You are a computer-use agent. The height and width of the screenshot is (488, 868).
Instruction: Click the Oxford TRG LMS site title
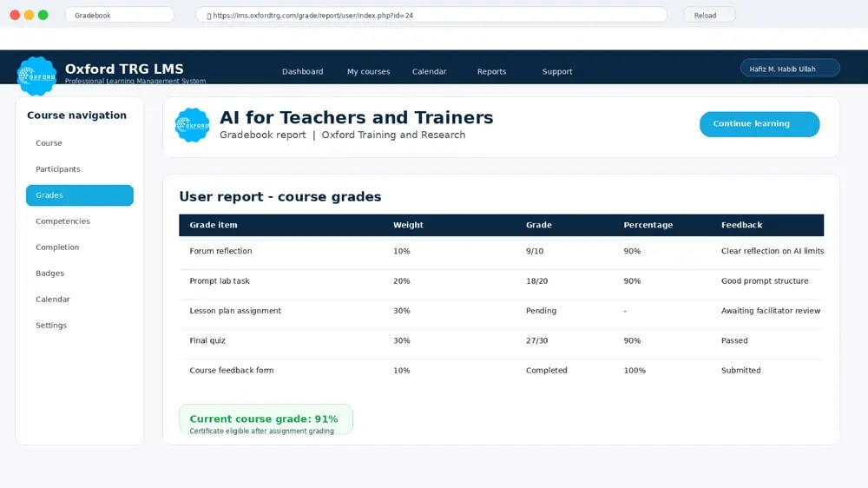124,69
